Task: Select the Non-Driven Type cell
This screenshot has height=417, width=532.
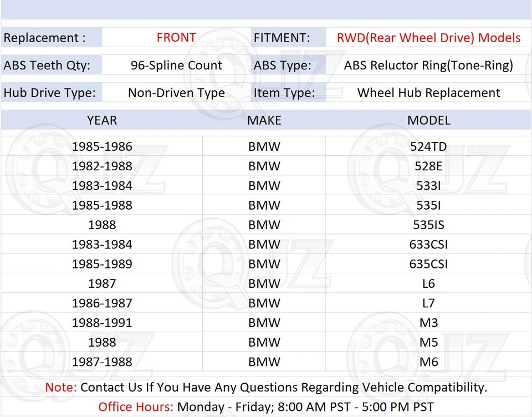Action: (x=176, y=92)
